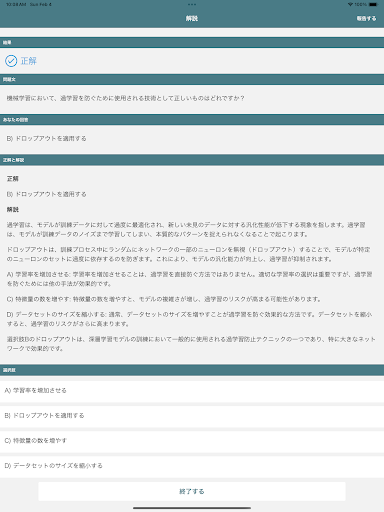This screenshot has height=512, width=384.
Task: Click the explanation for A) 学習率を増加させる
Action: tap(189, 279)
